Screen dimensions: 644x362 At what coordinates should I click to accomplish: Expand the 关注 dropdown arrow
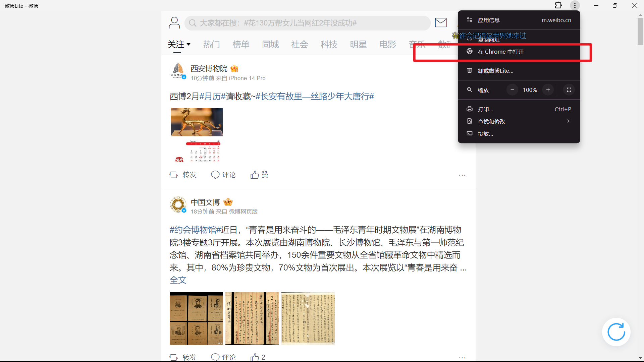(x=189, y=44)
